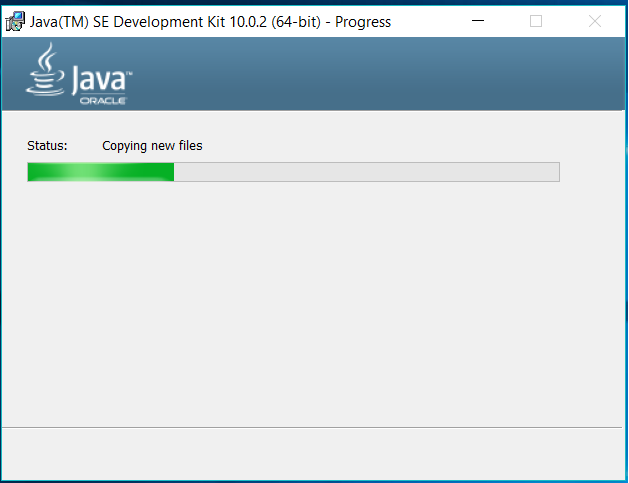Viewport: 629px width, 483px height.
Task: Click the 10.0.2 version number in title
Action: click(248, 22)
